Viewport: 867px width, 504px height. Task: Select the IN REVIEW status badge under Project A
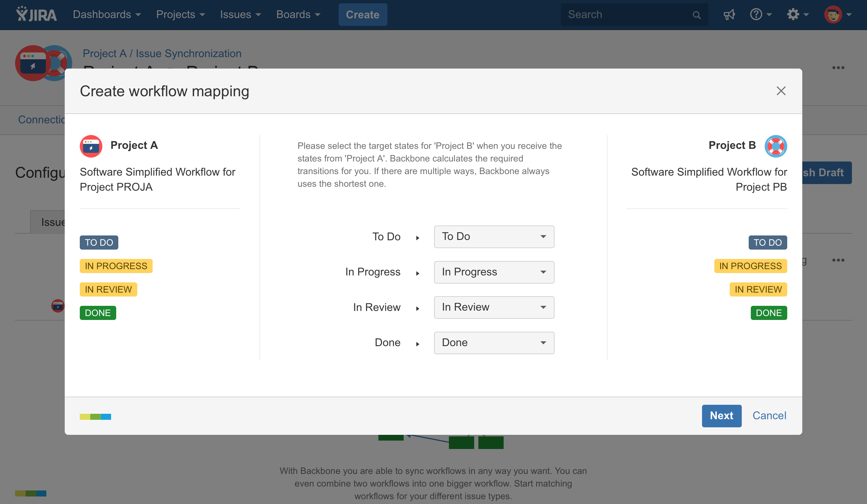tap(108, 289)
